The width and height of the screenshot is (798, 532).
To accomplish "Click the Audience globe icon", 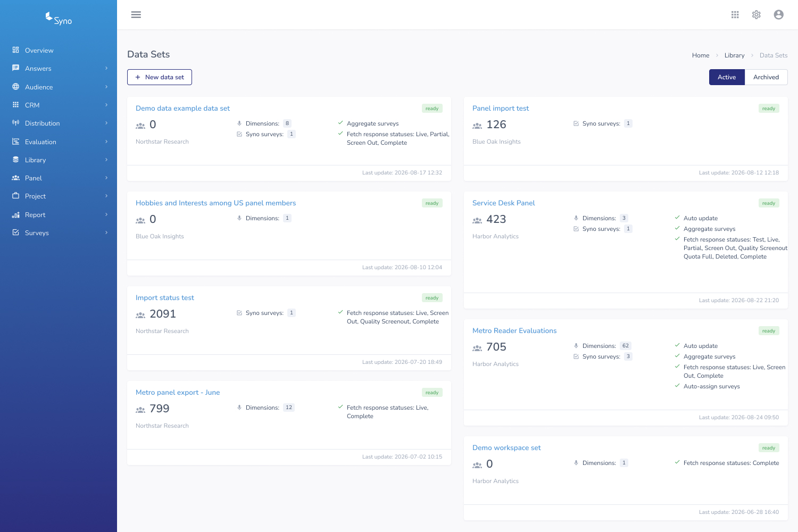I will 16,87.
